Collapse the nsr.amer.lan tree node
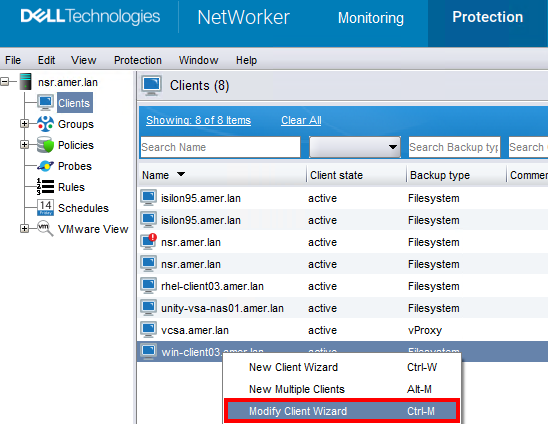 click(x=5, y=82)
